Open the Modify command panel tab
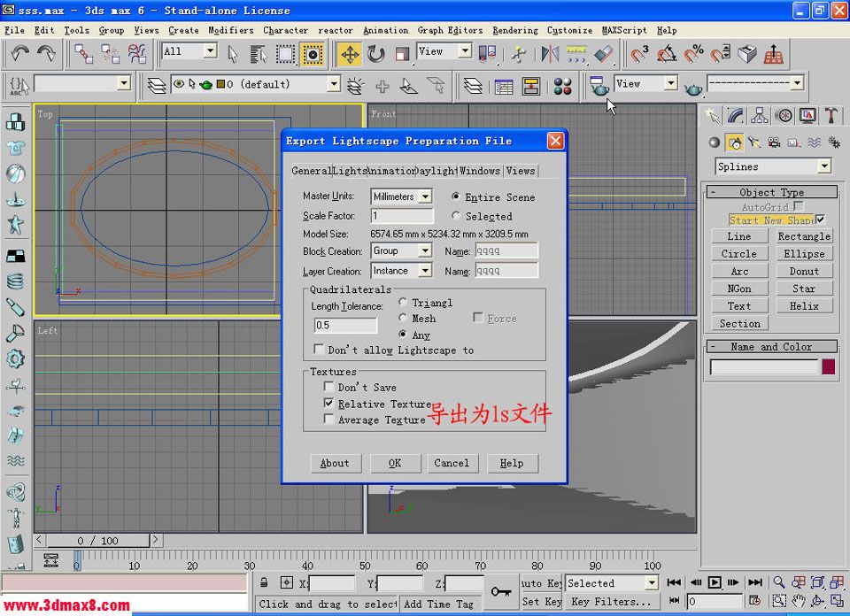 (735, 115)
